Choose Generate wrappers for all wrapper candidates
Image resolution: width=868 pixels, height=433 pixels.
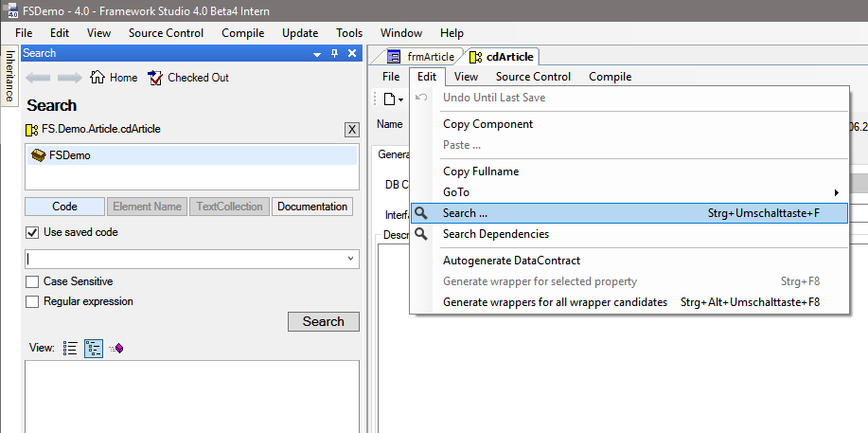[x=629, y=302]
